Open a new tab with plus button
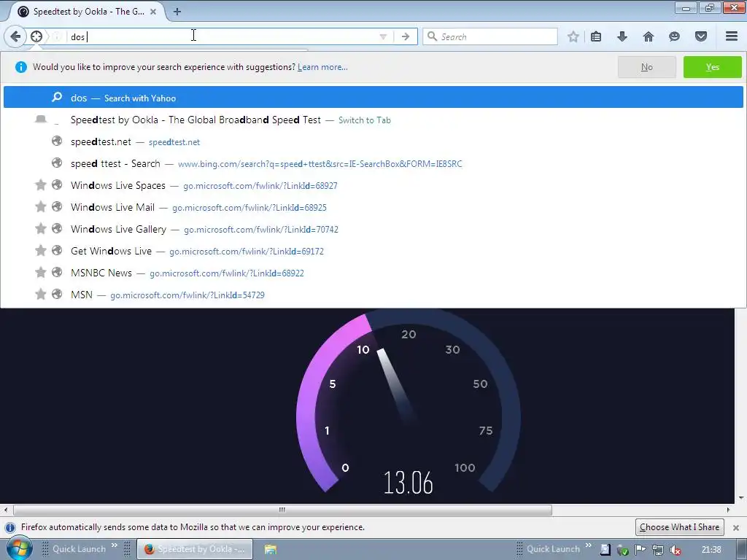The height and width of the screenshot is (560, 747). pyautogui.click(x=177, y=12)
